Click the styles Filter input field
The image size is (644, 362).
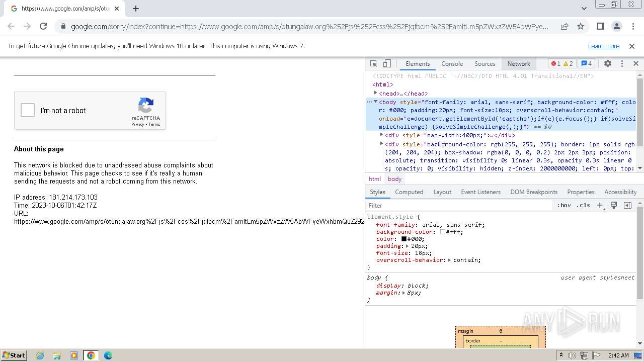[x=459, y=205]
